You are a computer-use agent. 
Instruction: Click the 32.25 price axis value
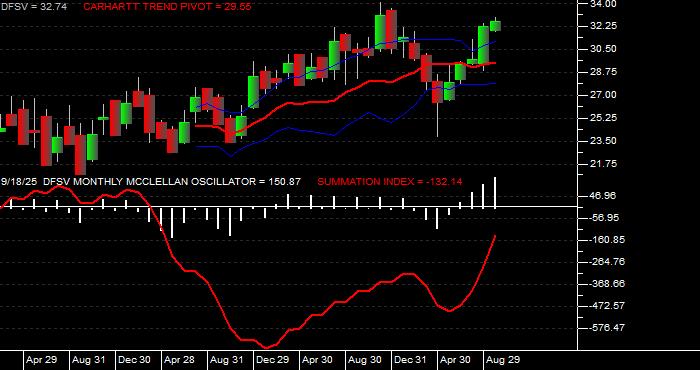click(x=603, y=26)
